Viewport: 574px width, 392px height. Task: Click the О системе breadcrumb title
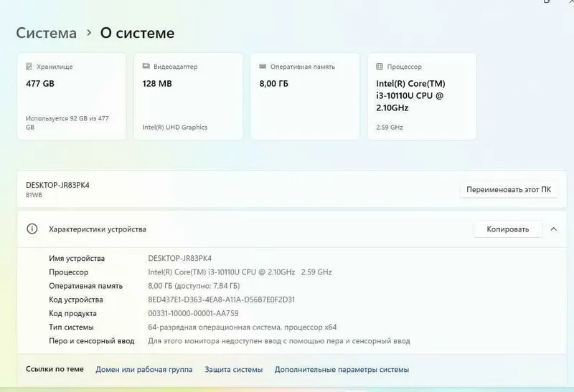click(x=137, y=33)
